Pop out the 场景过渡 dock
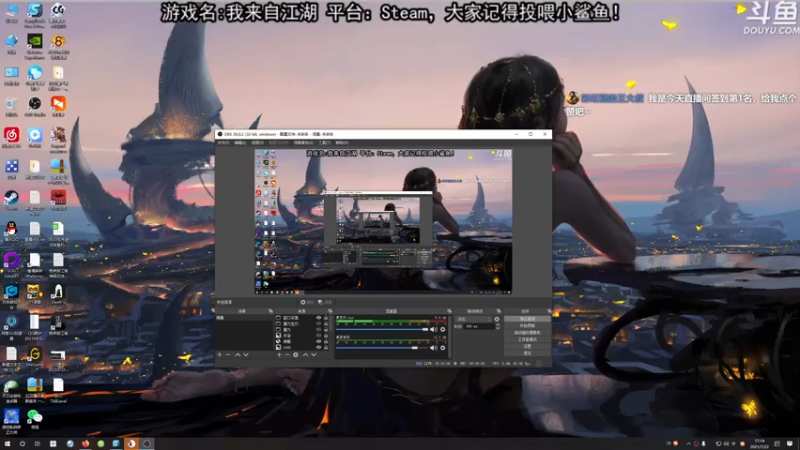The width and height of the screenshot is (800, 450). click(499, 311)
